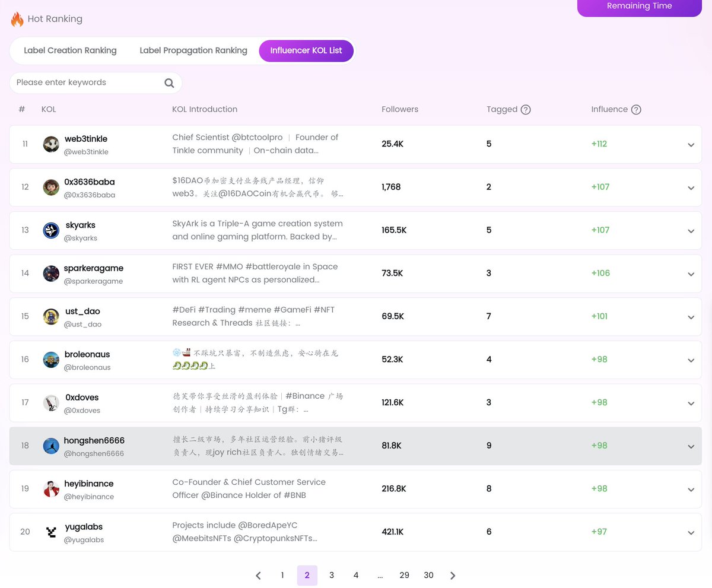
Task: Click the yugalabs logo avatar
Action: tap(51, 532)
